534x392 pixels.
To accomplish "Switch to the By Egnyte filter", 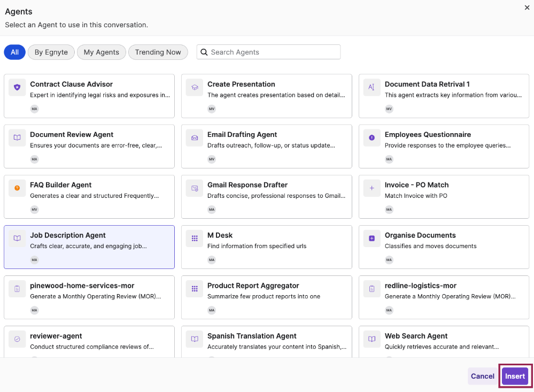I will point(51,52).
